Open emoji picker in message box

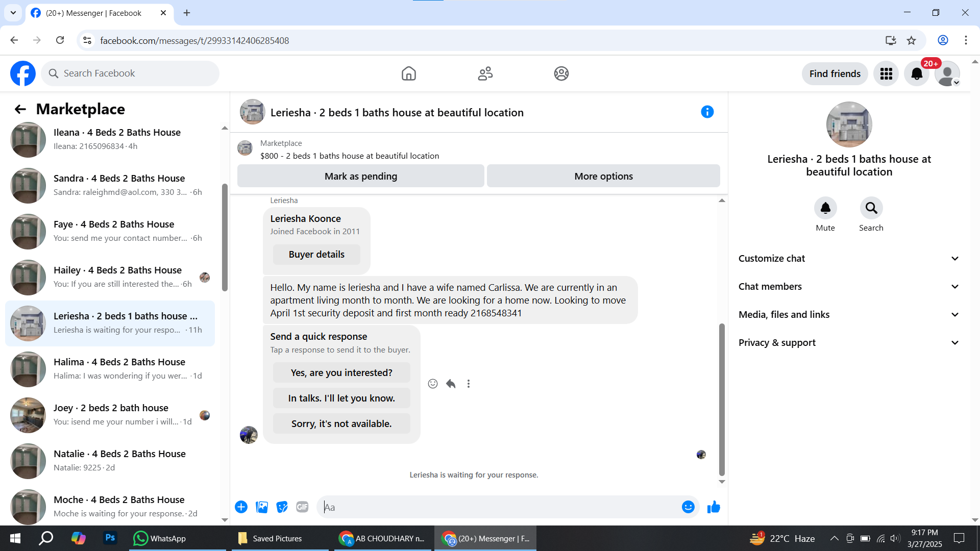tap(688, 507)
